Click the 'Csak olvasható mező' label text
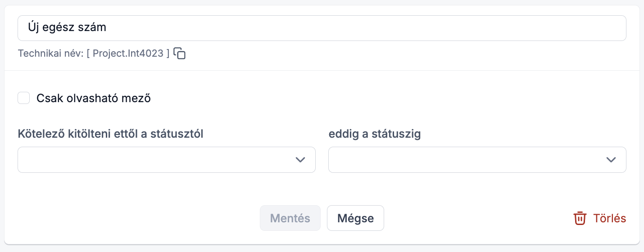 click(94, 99)
